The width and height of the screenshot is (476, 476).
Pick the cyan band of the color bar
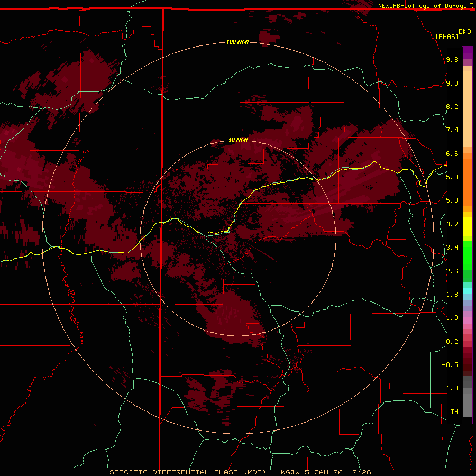[467, 291]
